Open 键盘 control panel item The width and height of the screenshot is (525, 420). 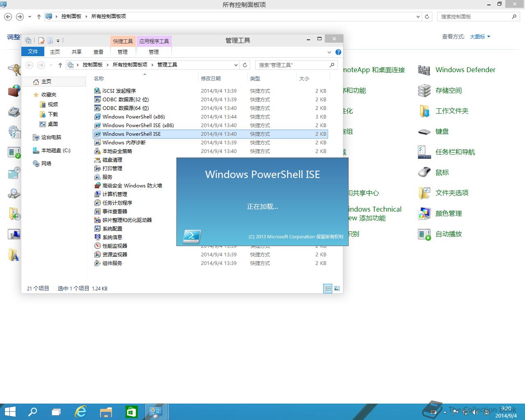[x=433, y=131]
